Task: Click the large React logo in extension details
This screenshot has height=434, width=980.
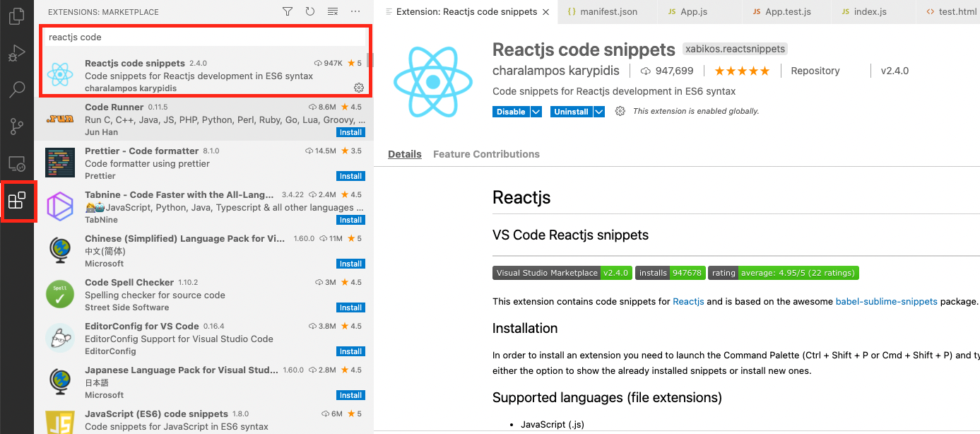Action: [432, 83]
